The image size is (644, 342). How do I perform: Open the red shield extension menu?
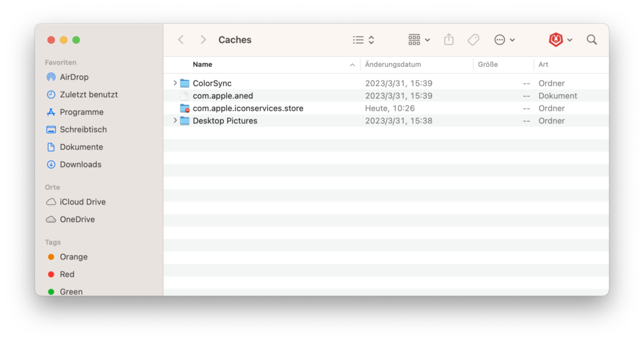pyautogui.click(x=560, y=40)
